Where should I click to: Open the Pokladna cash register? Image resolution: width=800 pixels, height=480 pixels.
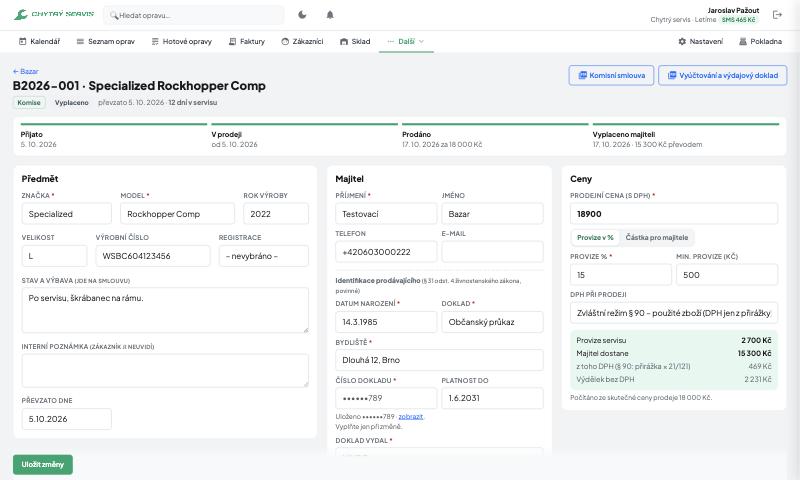coord(760,41)
